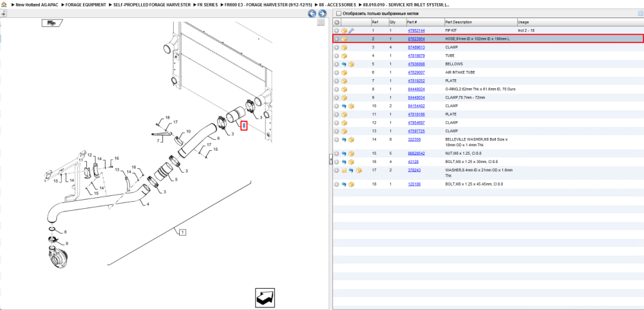This screenshot has height=310, width=644.
Task: Toggle 'Отобразить только выбранные метки' checkbox
Action: (x=337, y=14)
